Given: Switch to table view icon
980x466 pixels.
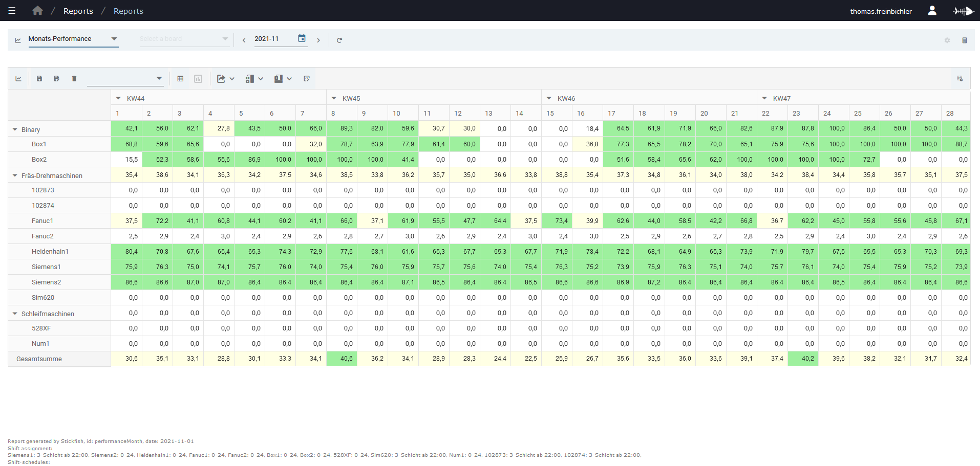Looking at the screenshot, I should click(180, 79).
